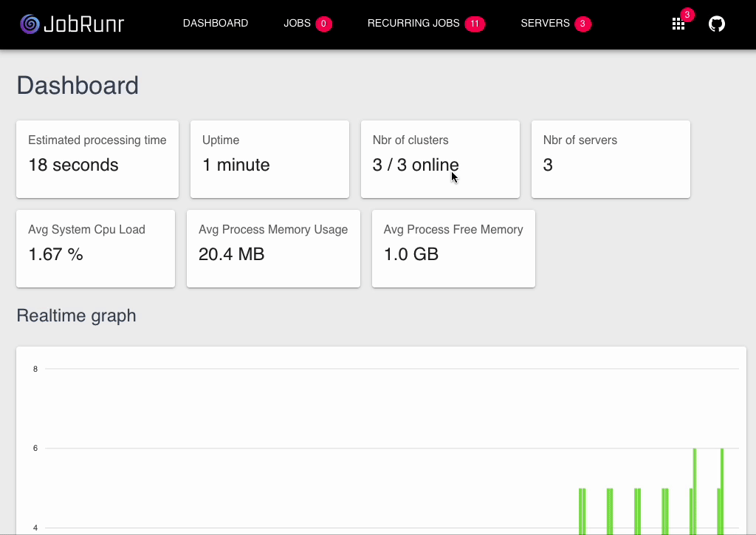The image size is (756, 535).
Task: Go to the Dashboard menu item
Action: tap(216, 23)
